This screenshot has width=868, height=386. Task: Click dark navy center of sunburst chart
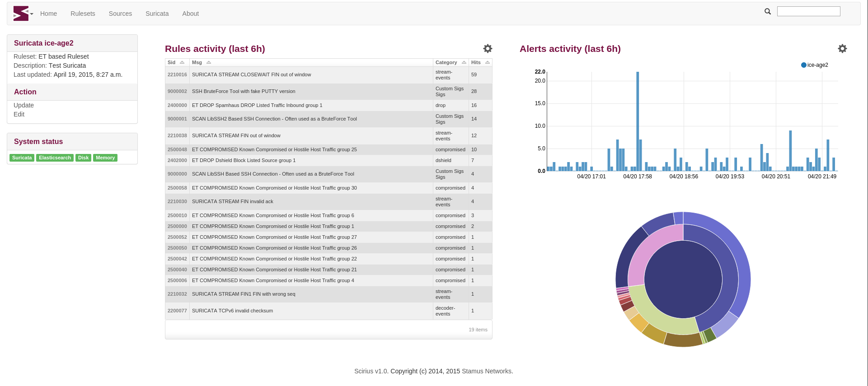(x=683, y=279)
